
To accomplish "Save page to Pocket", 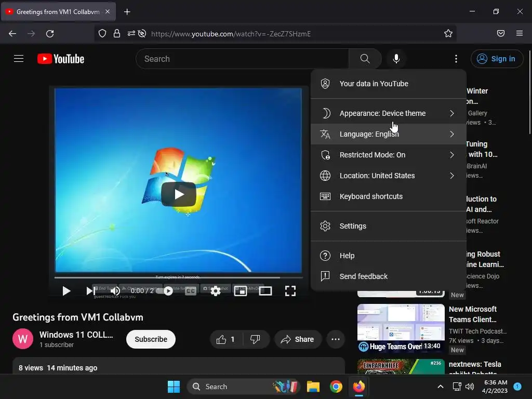I will point(501,33).
